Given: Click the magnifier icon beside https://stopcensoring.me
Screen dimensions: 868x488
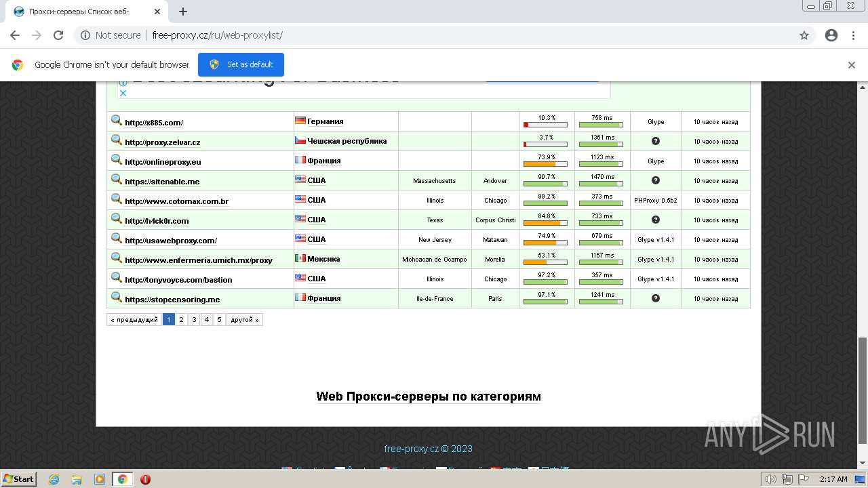Looking at the screenshot, I should coord(117,298).
